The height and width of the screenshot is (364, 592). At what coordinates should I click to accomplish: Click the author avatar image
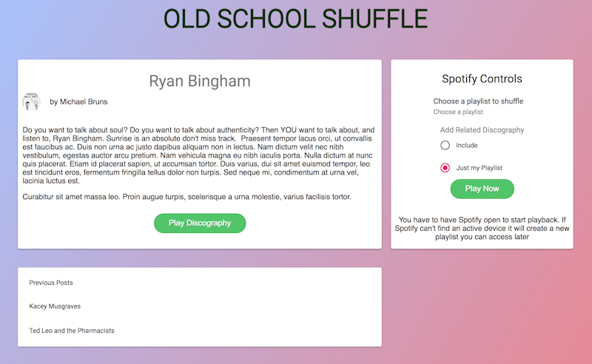31,102
